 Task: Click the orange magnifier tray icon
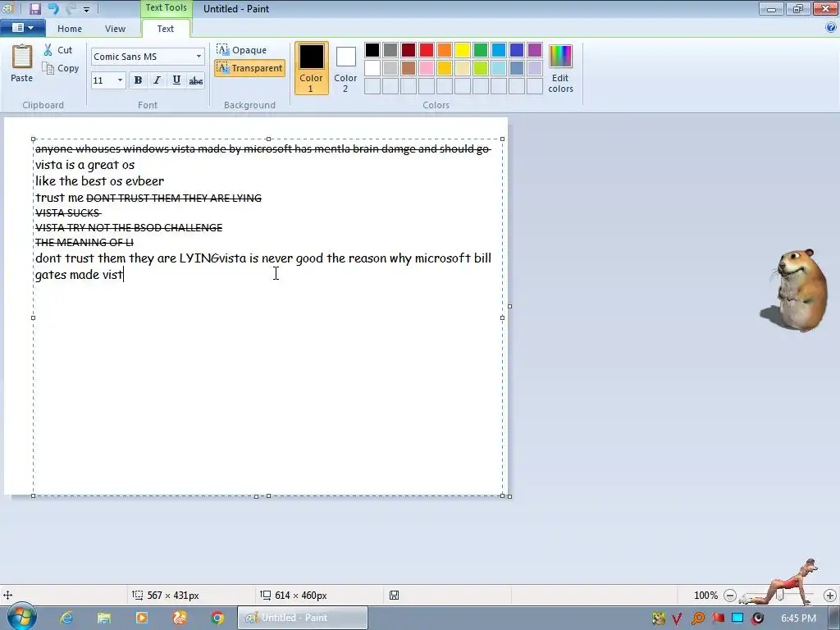(697, 619)
